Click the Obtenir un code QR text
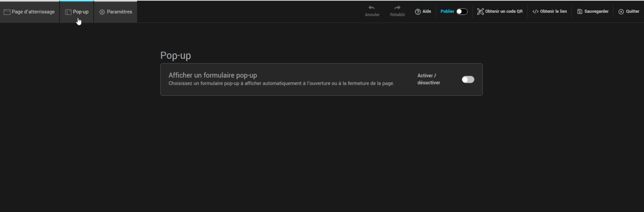 click(x=504, y=12)
